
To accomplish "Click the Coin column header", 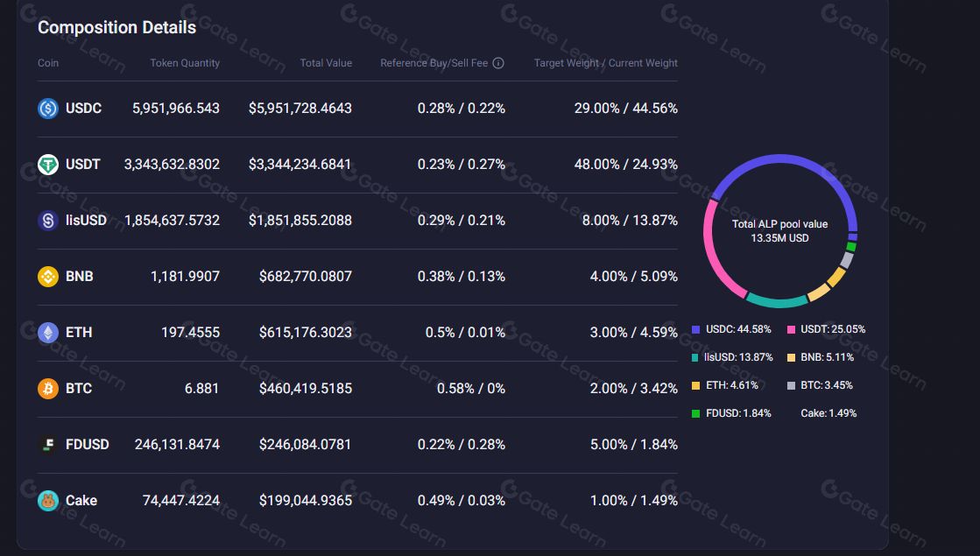I will pos(47,62).
